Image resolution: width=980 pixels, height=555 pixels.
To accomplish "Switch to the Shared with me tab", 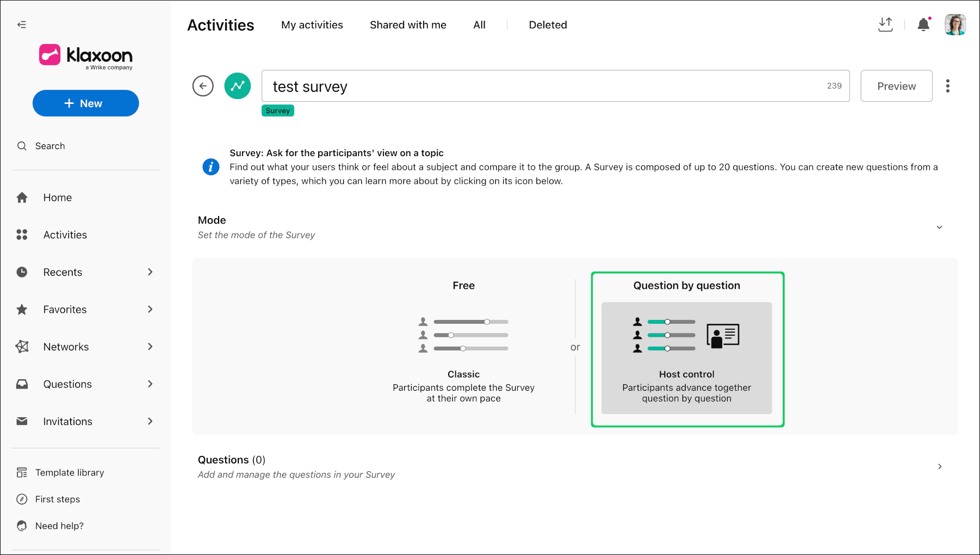I will [x=408, y=25].
